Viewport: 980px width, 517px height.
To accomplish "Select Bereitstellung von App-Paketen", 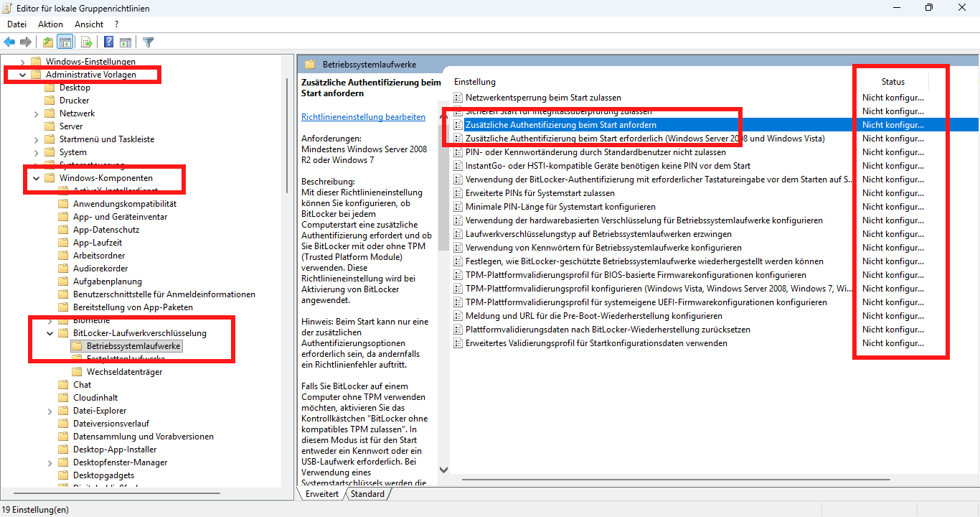I will [x=133, y=307].
